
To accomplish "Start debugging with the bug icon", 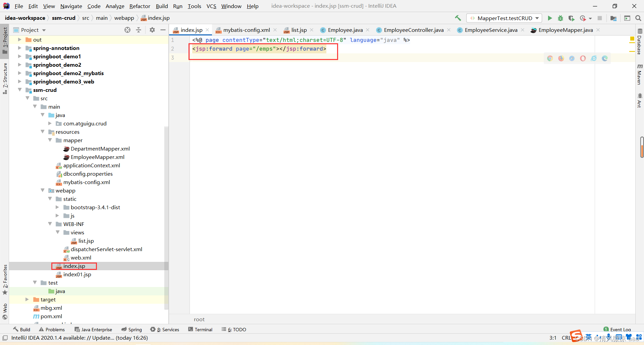I will [x=560, y=18].
